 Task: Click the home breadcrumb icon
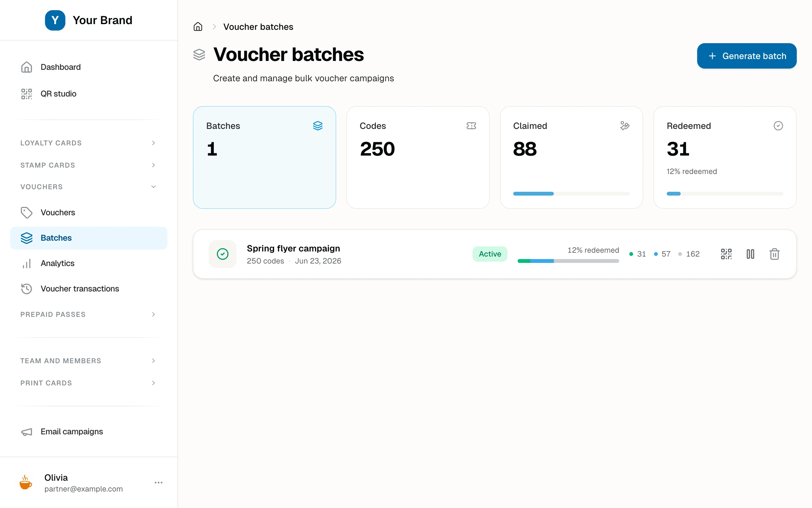(198, 27)
